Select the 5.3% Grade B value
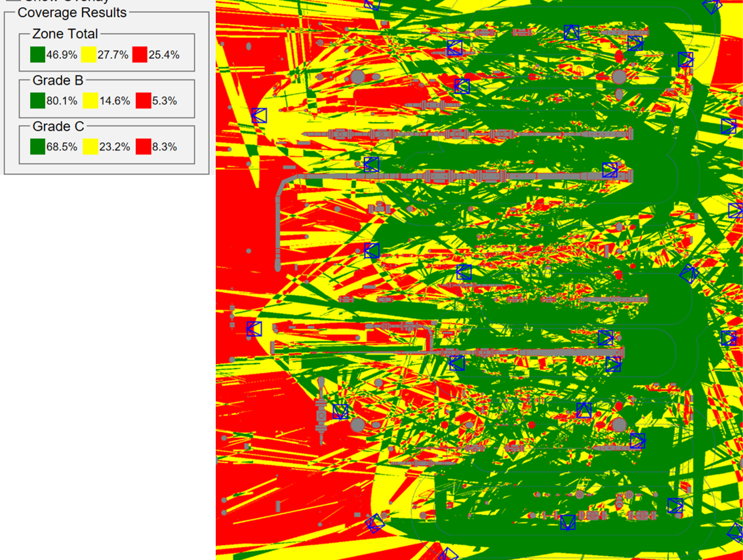Image resolution: width=743 pixels, height=560 pixels. (165, 101)
